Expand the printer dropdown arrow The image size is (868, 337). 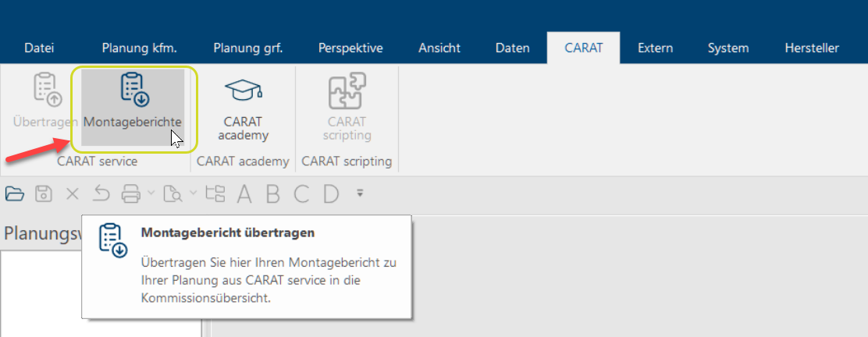pyautogui.click(x=151, y=193)
